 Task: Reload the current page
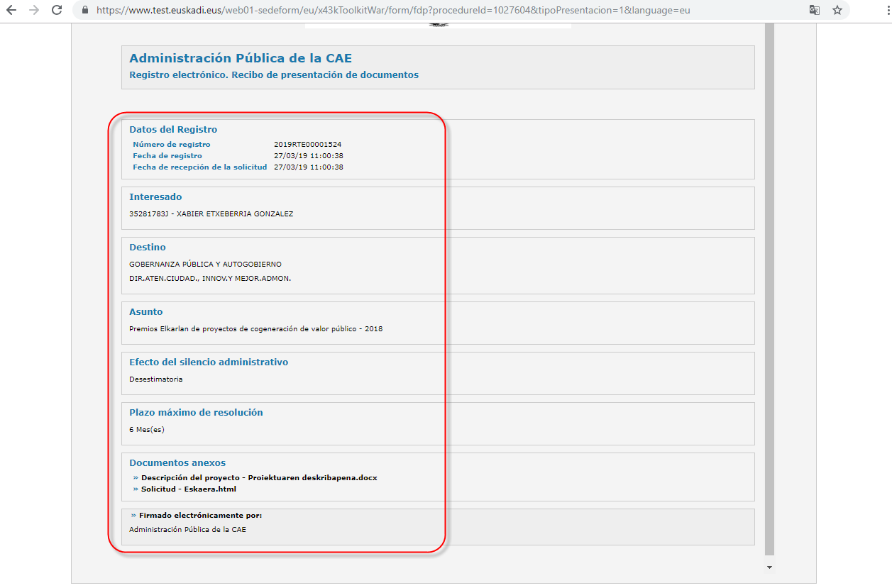[57, 11]
